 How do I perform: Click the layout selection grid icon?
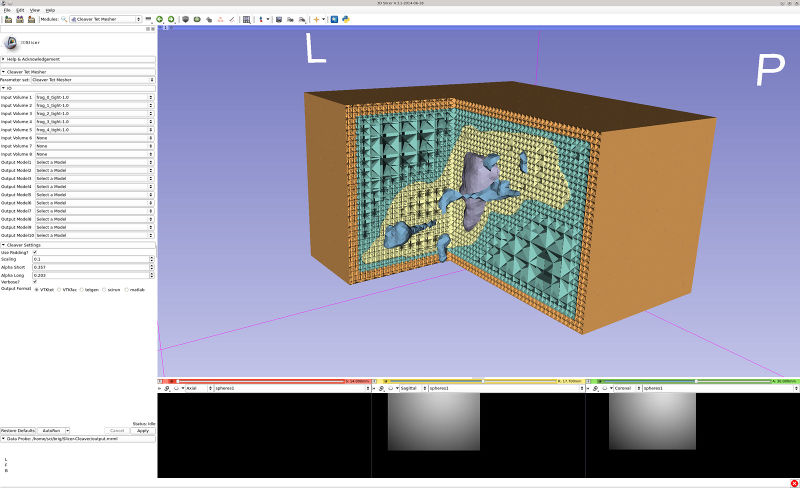[246, 19]
